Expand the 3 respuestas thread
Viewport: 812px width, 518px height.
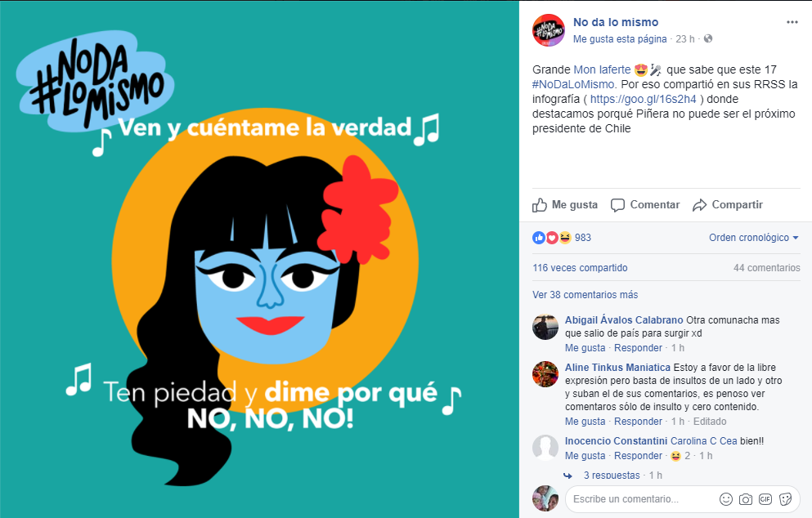pyautogui.click(x=612, y=475)
